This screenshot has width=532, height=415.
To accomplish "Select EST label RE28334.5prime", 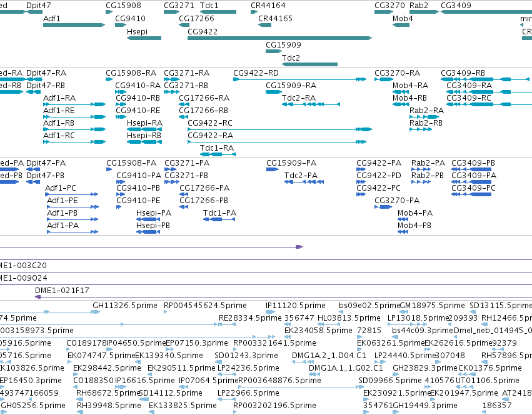I will pyautogui.click(x=250, y=318).
